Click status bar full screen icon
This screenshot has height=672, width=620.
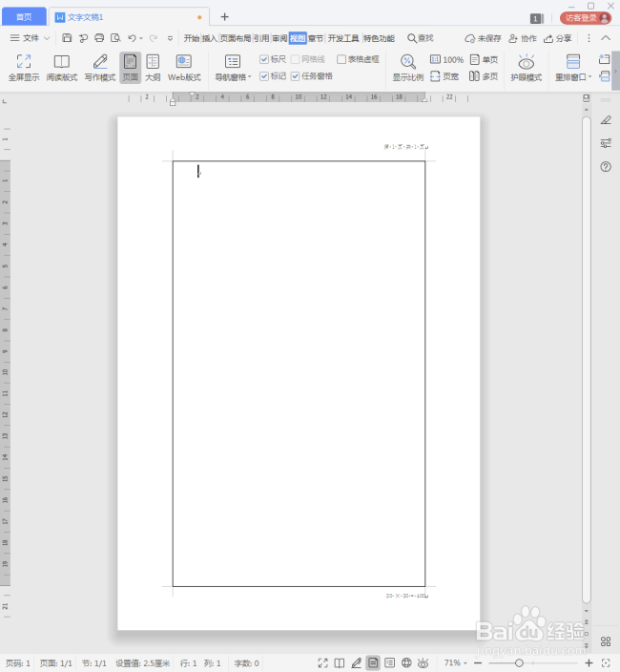coord(322,663)
